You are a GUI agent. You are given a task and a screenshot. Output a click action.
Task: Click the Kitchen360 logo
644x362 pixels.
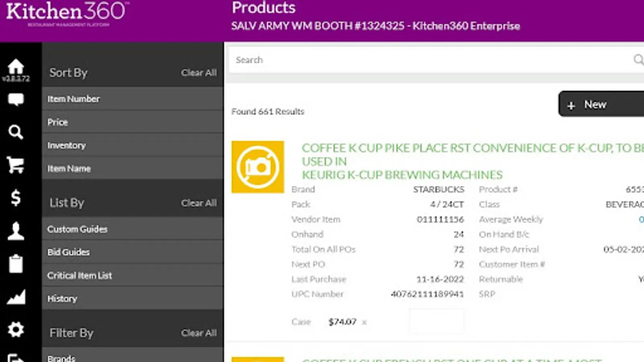67,14
